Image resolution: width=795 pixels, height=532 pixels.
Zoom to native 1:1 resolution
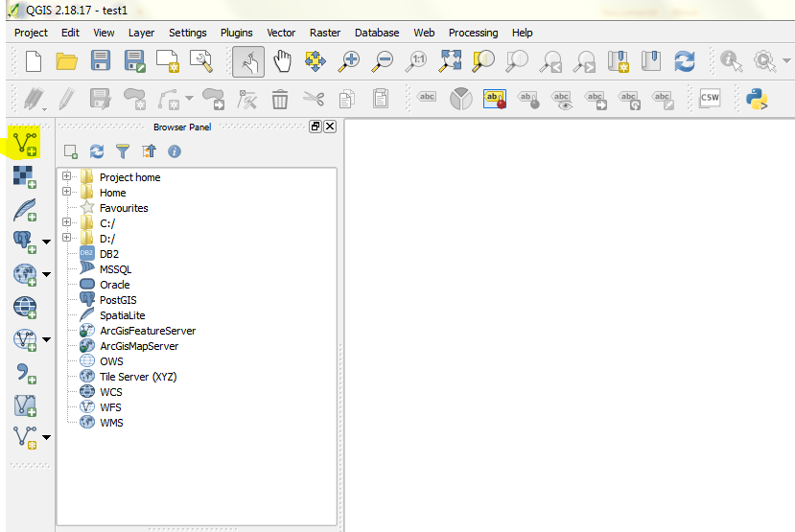click(416, 61)
